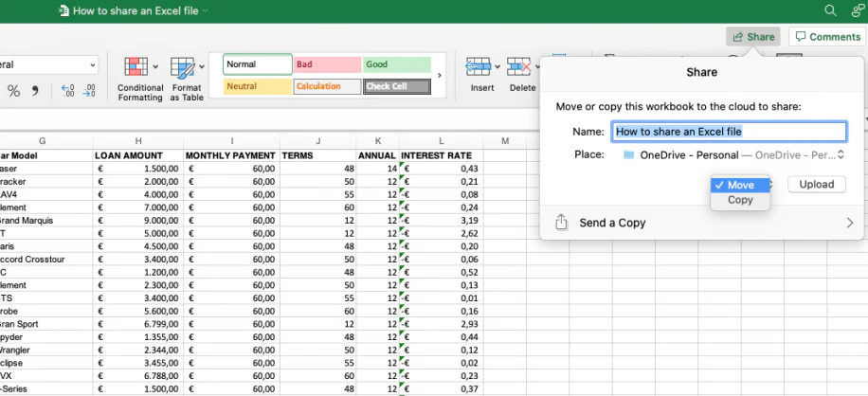Screen dimensions: 868x396
Task: Select column I header
Action: [232, 141]
